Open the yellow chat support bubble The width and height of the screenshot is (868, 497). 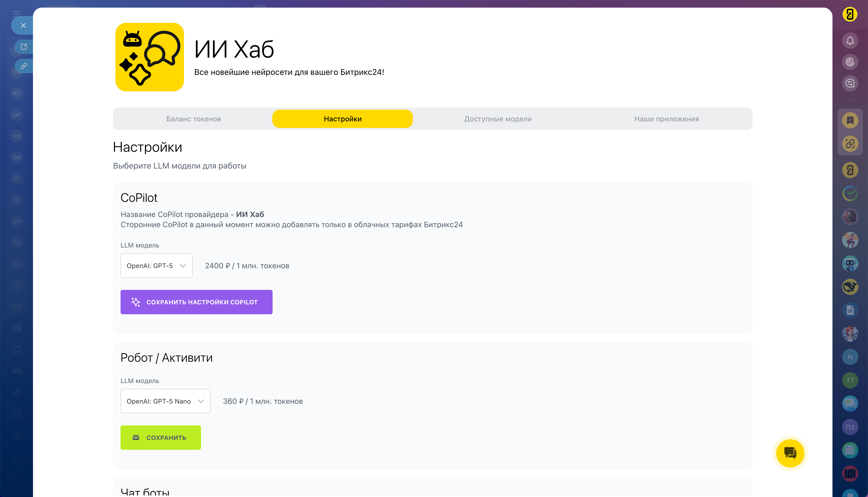point(790,453)
